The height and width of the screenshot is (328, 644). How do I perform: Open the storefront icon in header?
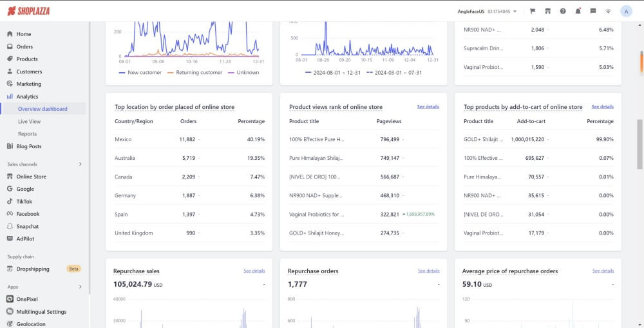point(548,11)
